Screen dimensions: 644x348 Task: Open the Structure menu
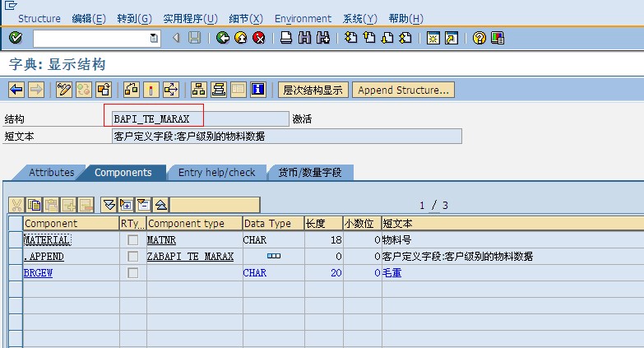(x=39, y=19)
